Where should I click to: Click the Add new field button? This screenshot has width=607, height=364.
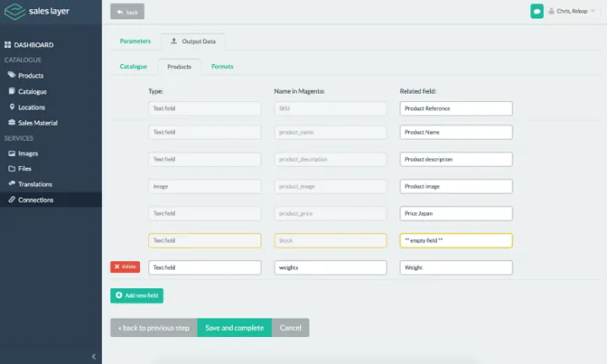[x=137, y=296]
